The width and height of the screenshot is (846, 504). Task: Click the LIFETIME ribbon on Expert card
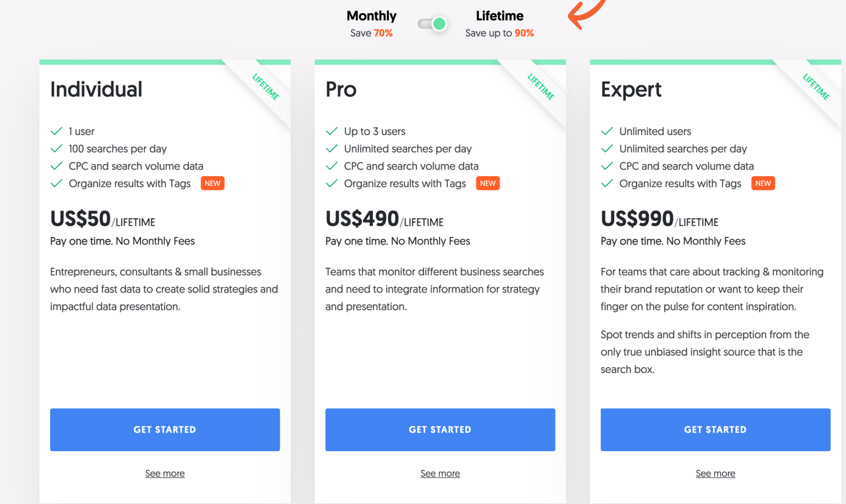[x=816, y=86]
